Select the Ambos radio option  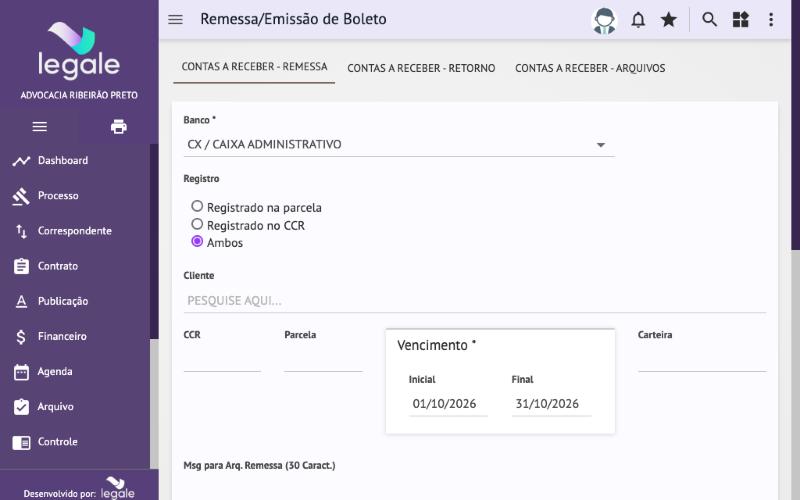pos(197,241)
